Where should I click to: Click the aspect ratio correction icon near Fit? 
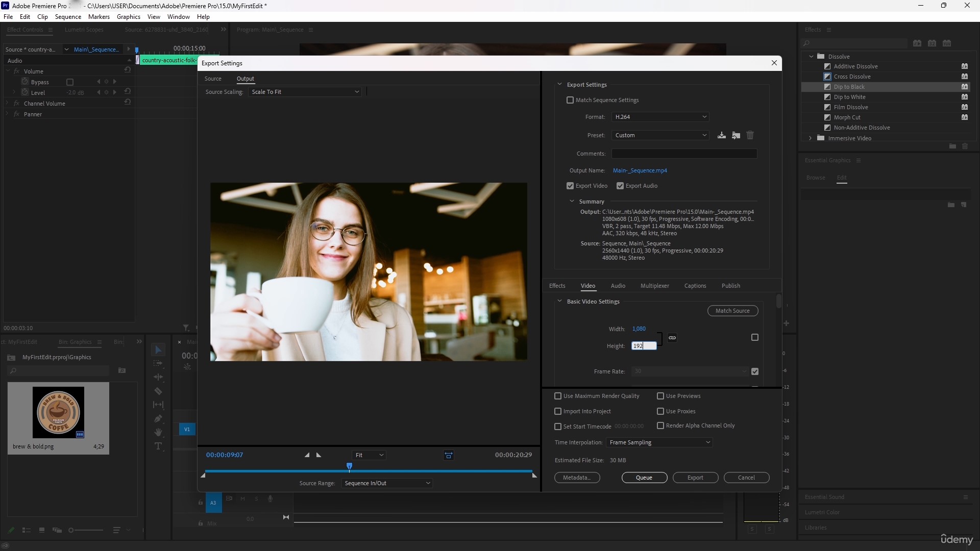point(449,455)
